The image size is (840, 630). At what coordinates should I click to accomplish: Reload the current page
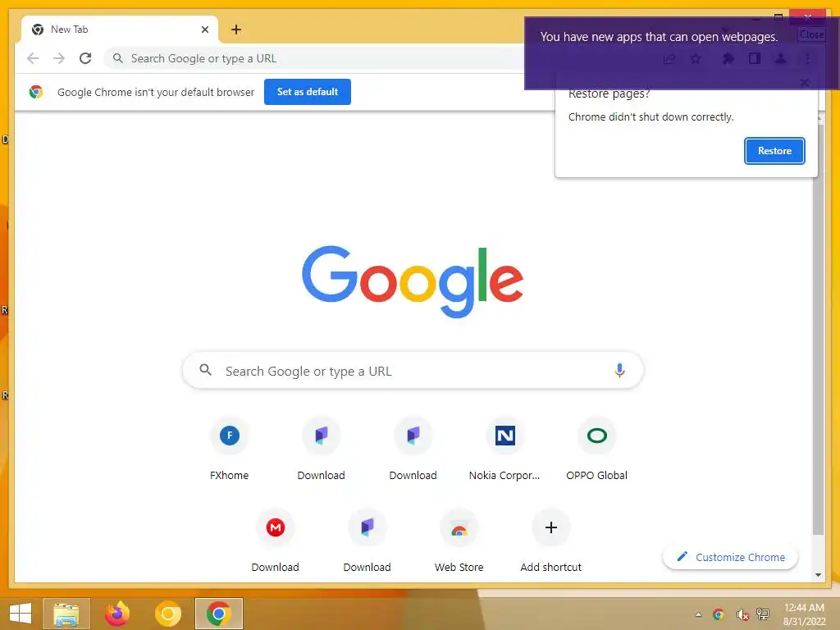click(x=85, y=58)
